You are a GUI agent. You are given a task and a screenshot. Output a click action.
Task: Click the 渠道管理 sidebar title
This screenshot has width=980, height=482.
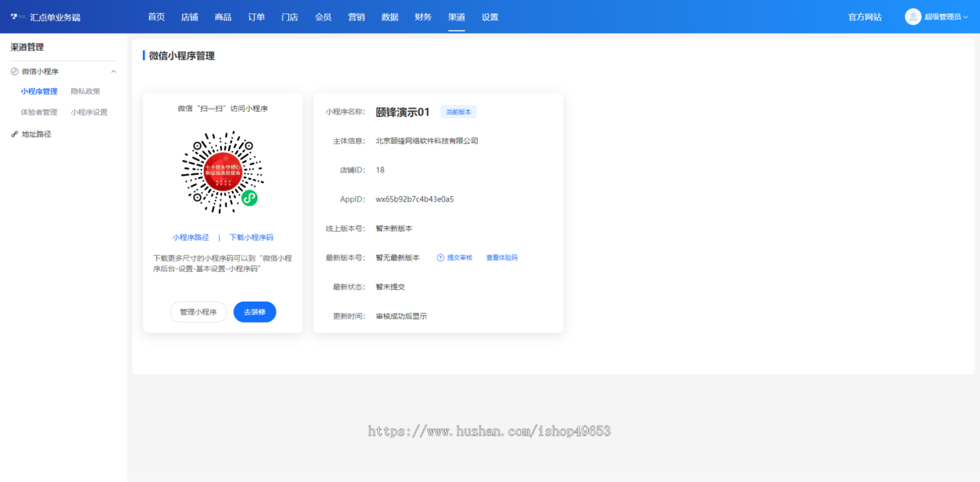[27, 47]
